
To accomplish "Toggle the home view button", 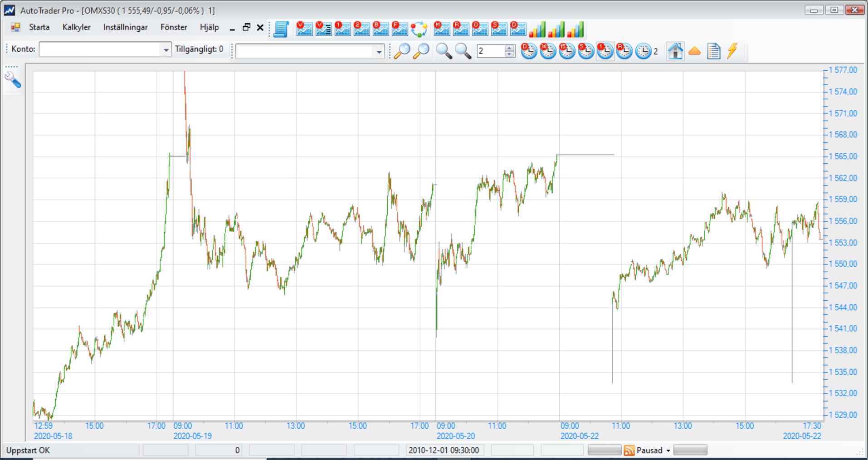I will [675, 51].
